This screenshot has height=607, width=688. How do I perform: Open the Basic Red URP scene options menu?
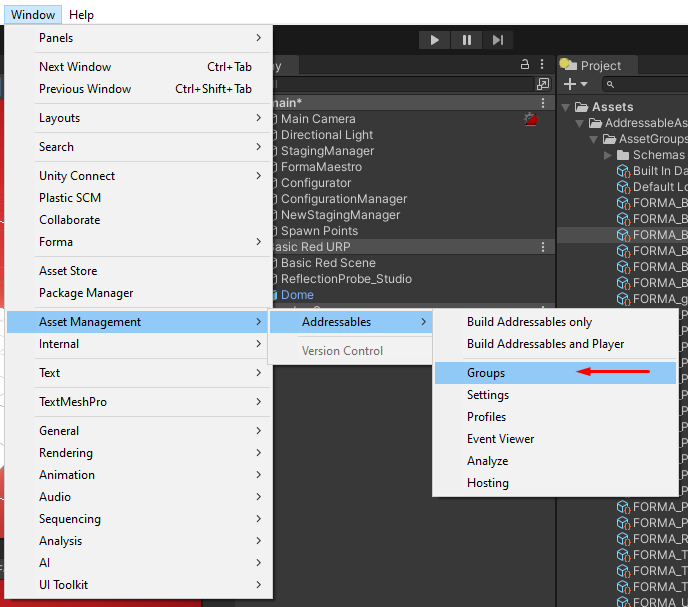(543, 247)
